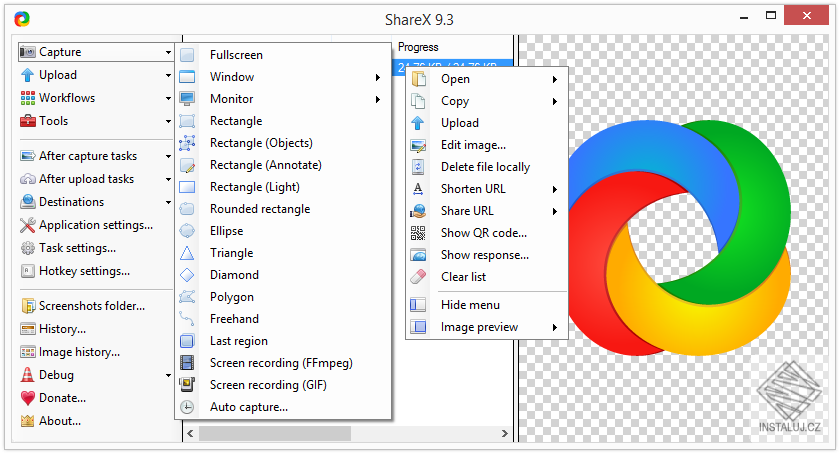This screenshot has width=840, height=454.
Task: Choose Upload in the context menu
Action: pos(486,123)
